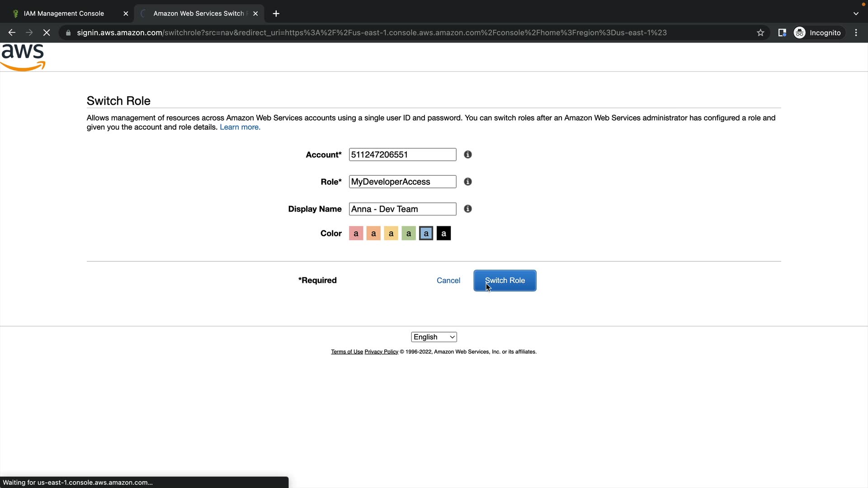Click info icon beside Display Name
Image resolution: width=868 pixels, height=488 pixels.
click(468, 209)
